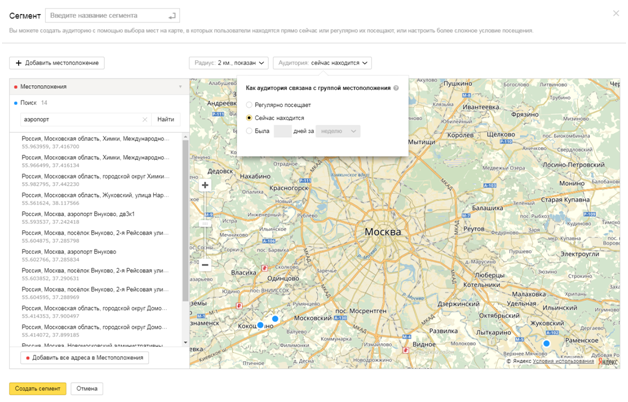This screenshot has height=402, width=628.
Task: Open Условия использования link on map
Action: [x=564, y=361]
